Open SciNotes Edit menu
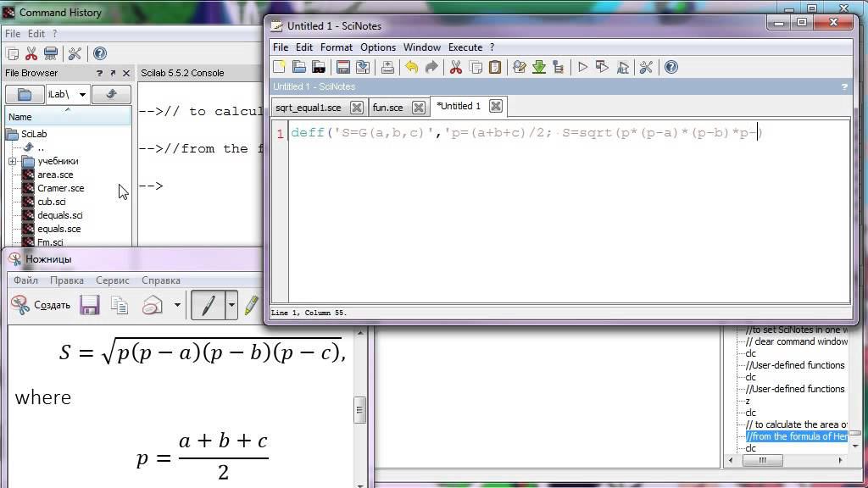 [x=304, y=47]
